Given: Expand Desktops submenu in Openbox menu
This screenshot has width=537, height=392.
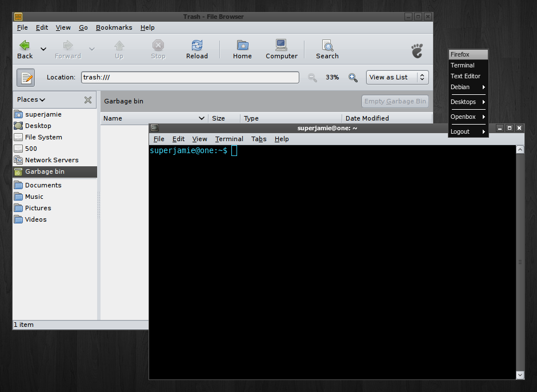Looking at the screenshot, I should coord(468,102).
